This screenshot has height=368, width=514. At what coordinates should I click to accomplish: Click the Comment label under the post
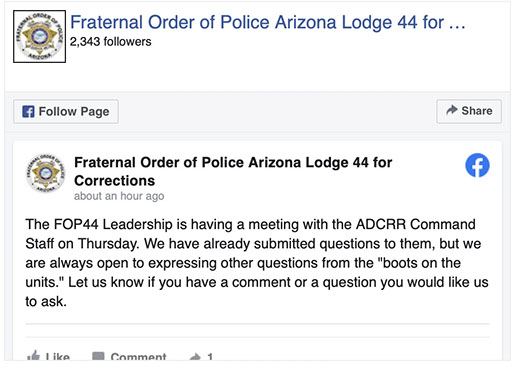(138, 357)
